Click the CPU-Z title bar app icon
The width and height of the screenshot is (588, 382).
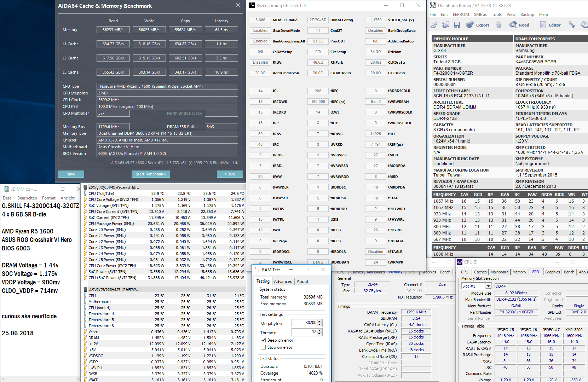pos(460,262)
